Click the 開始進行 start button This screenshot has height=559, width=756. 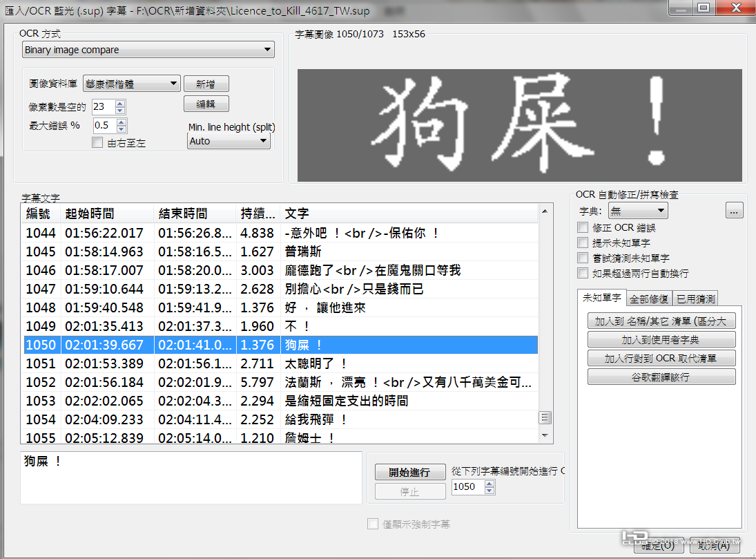coord(410,472)
